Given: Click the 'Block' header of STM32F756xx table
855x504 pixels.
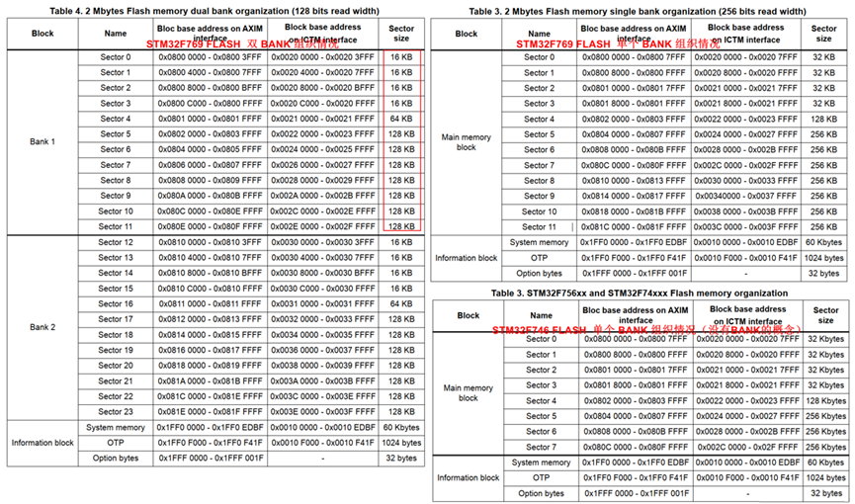Looking at the screenshot, I should pos(468,316).
